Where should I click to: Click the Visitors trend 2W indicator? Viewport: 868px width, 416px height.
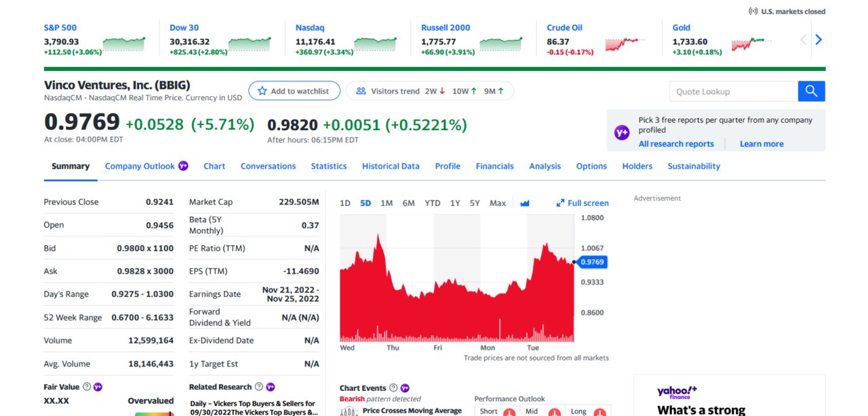point(435,91)
